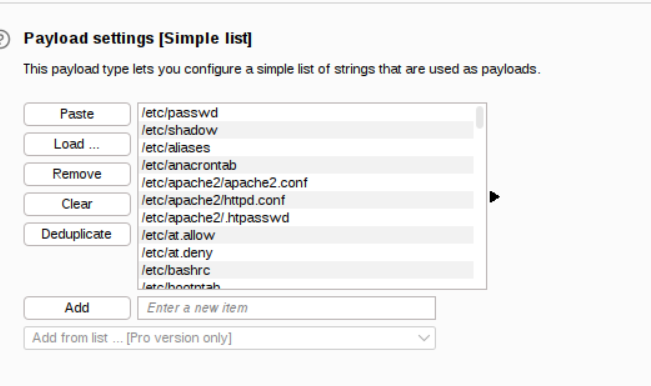Select the /etc/bashrc payload entry
This screenshot has width=651, height=386.
(x=307, y=270)
